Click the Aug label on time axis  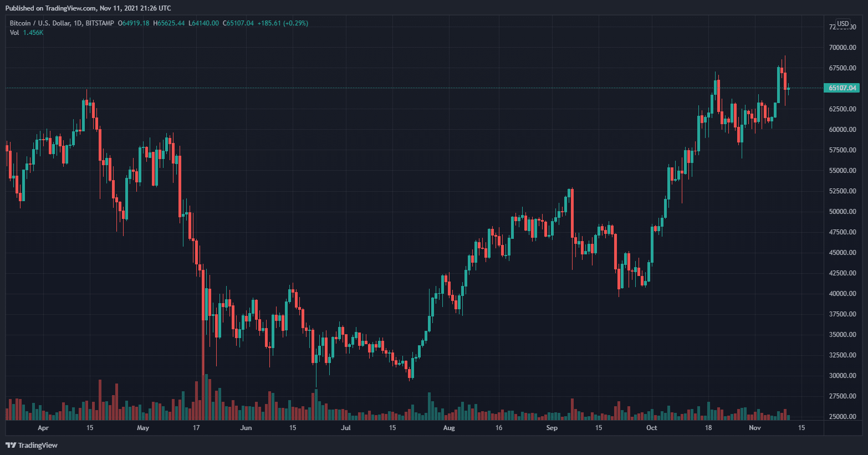pyautogui.click(x=449, y=428)
